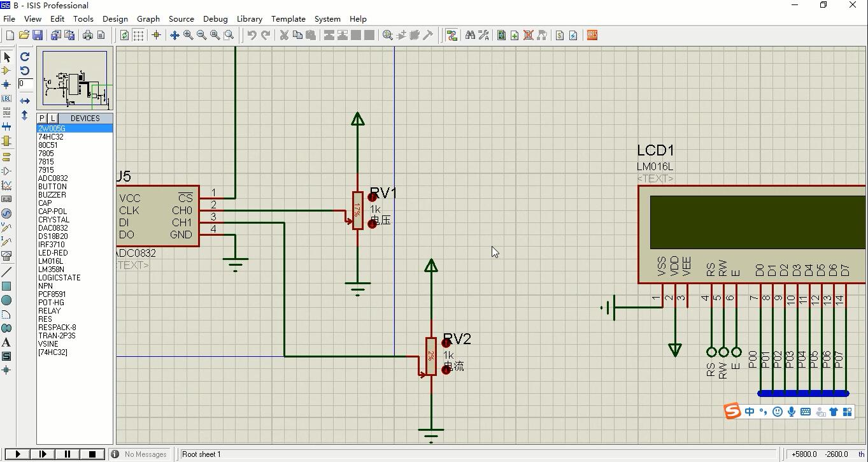Pause the simulation

click(68, 454)
